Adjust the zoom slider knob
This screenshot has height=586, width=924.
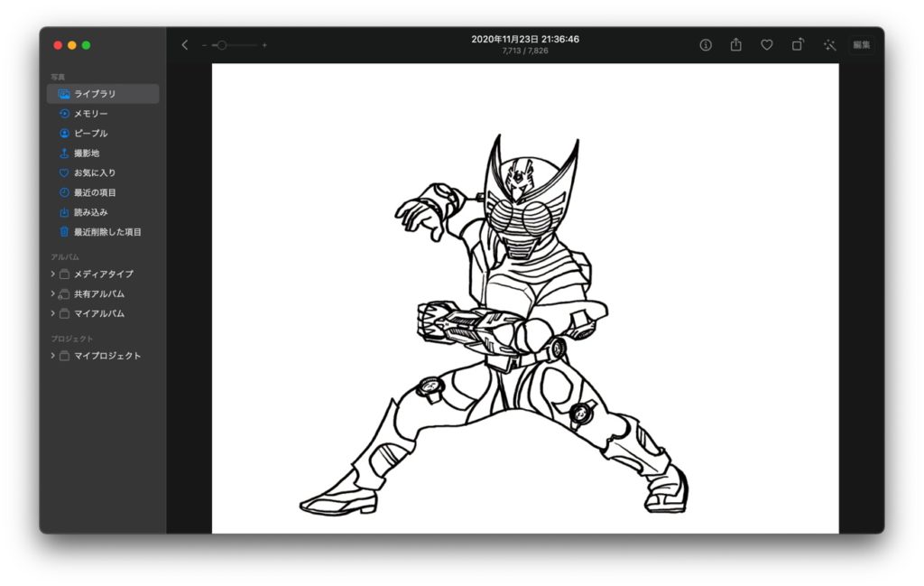coord(222,45)
